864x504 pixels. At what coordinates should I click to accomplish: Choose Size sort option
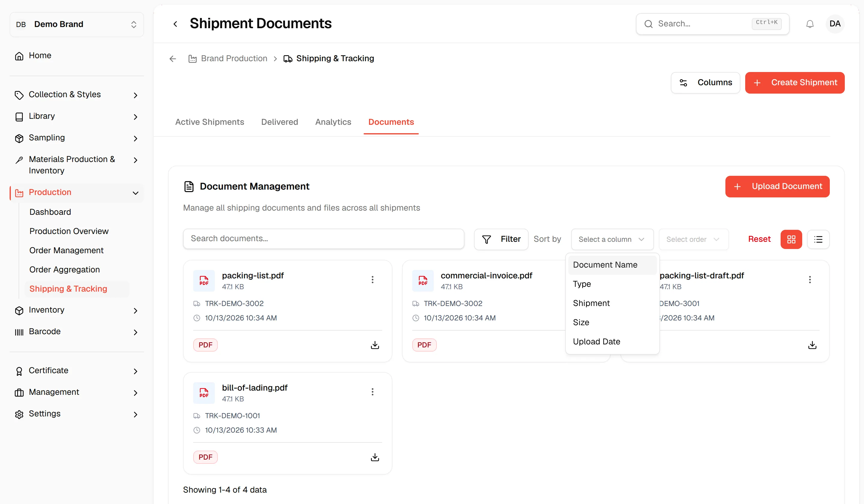612,322
